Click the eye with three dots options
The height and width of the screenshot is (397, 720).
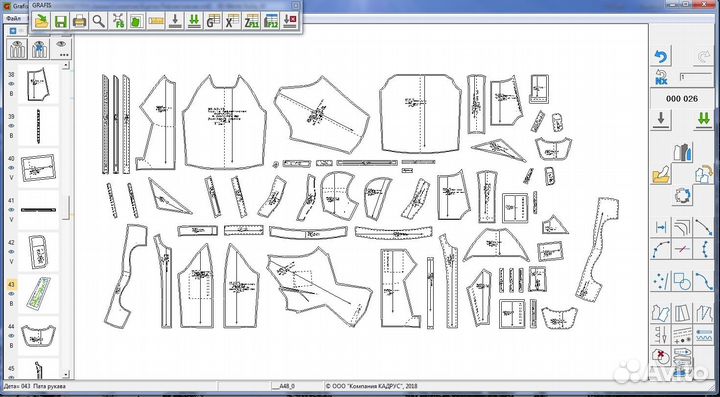(62, 49)
